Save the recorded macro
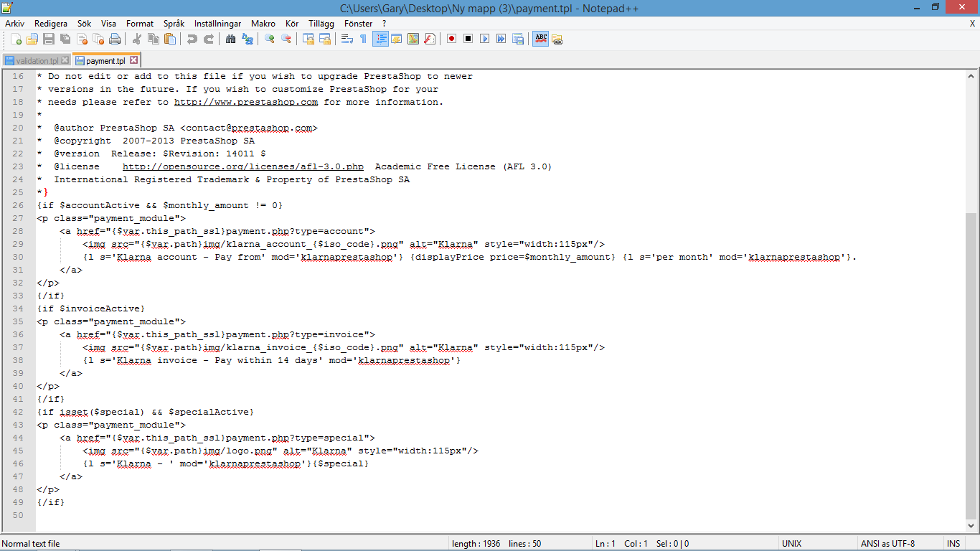This screenshot has height=551, width=980. point(518,39)
